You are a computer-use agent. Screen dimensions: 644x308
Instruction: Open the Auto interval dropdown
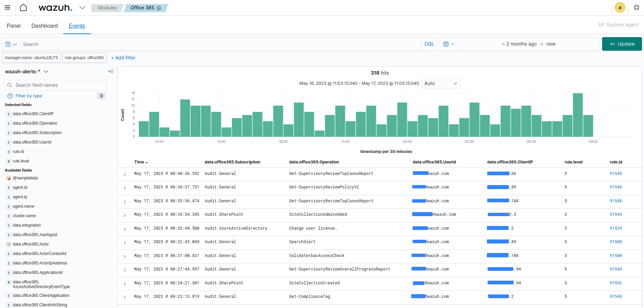[441, 83]
